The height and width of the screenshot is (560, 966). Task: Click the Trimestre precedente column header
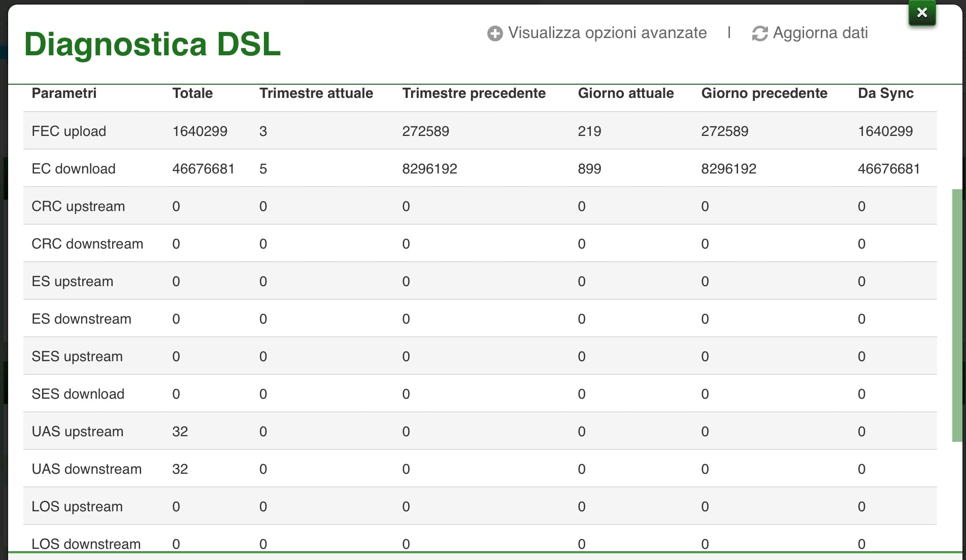click(474, 93)
